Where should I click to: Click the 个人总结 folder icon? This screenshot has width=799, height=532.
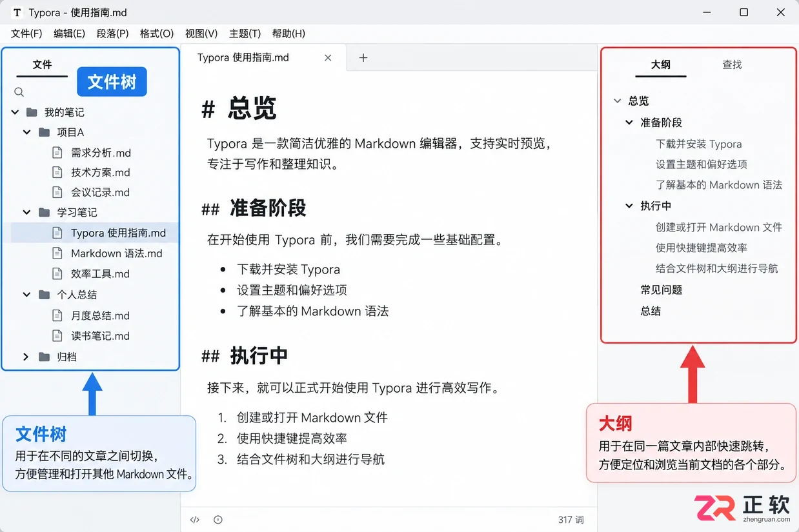click(x=45, y=295)
